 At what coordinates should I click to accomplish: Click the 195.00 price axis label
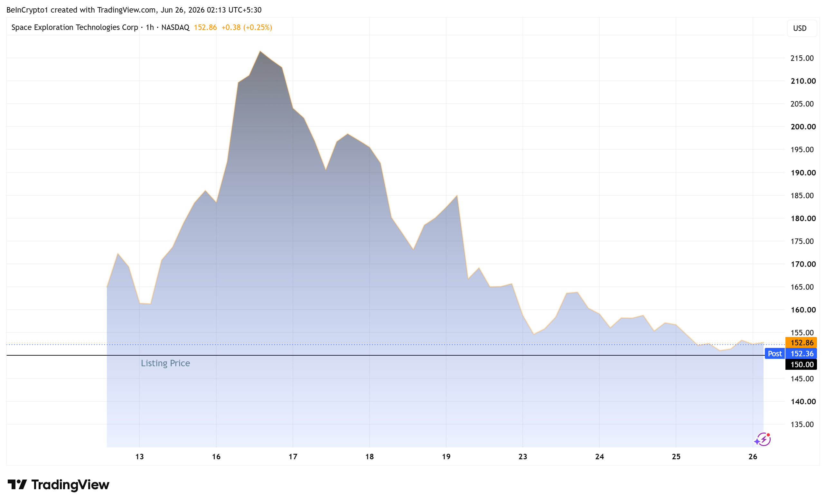(x=802, y=149)
